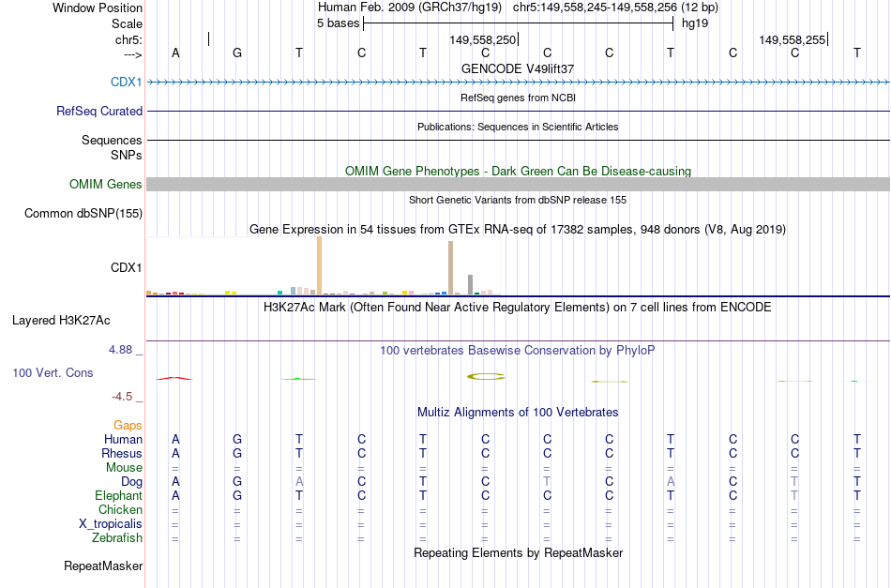Select the Dog species row label
The image size is (891, 588).
(131, 482)
